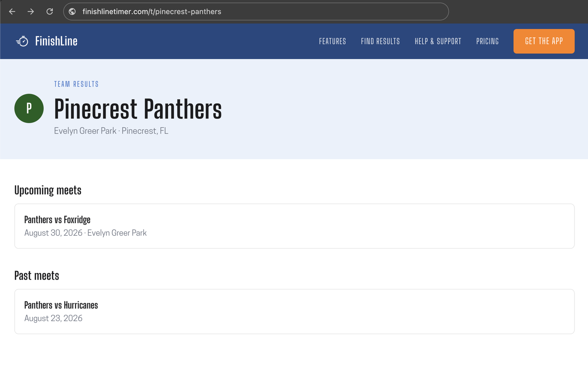588x371 pixels.
Task: Click the Get The App button
Action: pyautogui.click(x=544, y=41)
